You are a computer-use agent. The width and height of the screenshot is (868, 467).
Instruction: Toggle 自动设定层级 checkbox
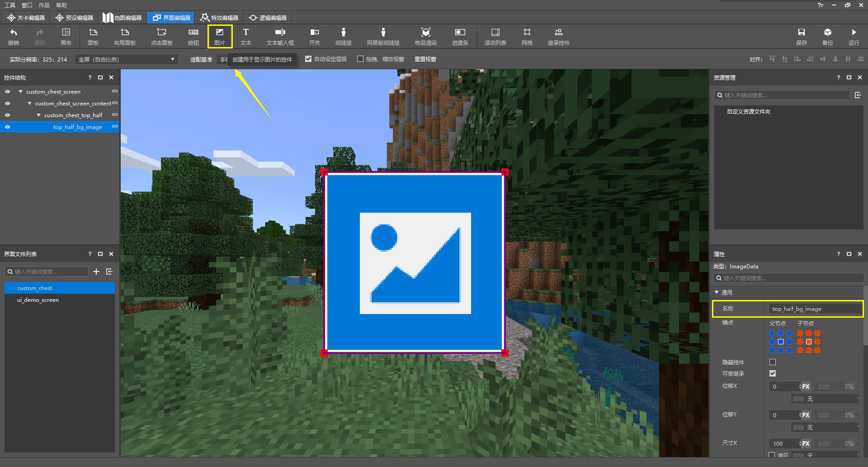[x=308, y=59]
